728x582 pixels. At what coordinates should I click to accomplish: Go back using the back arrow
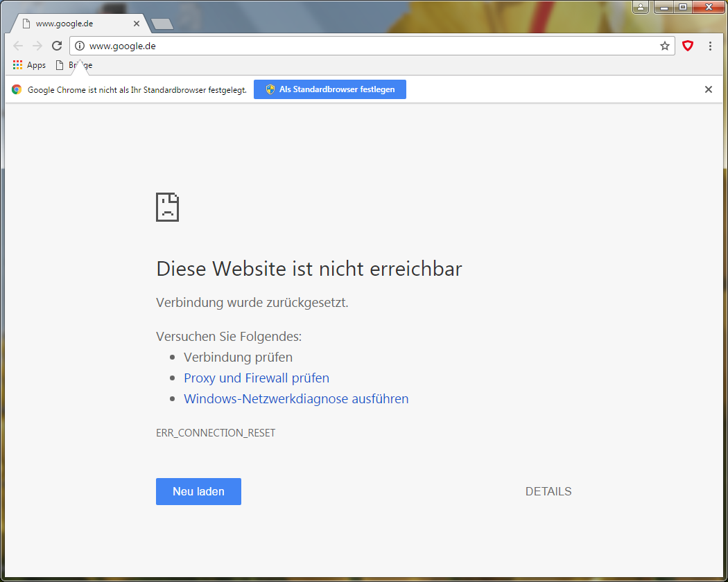point(18,46)
